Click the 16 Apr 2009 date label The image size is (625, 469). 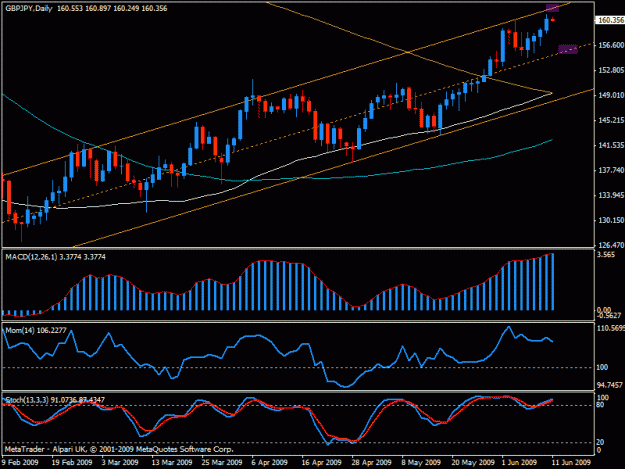(x=322, y=462)
